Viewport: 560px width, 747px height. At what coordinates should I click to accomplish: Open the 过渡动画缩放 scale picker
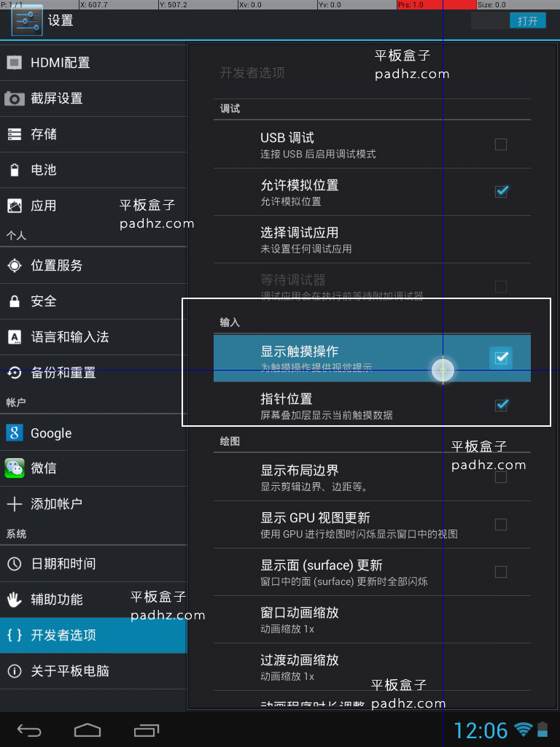(x=372, y=667)
